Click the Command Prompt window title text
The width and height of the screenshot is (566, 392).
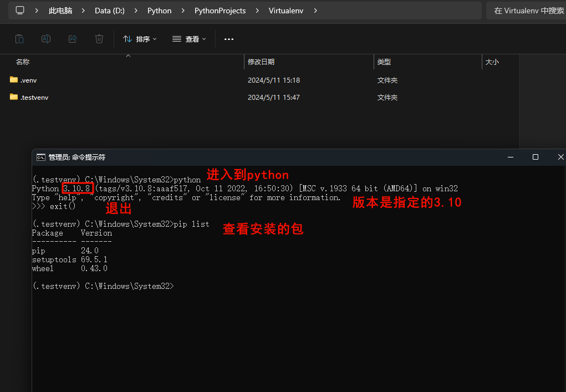point(77,157)
